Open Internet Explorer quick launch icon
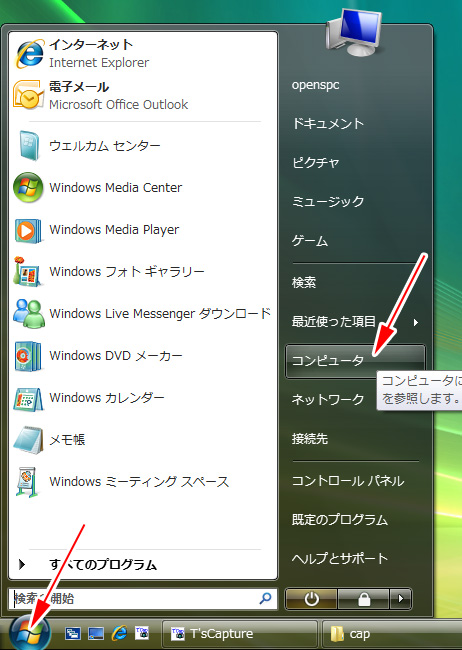 coord(119,633)
